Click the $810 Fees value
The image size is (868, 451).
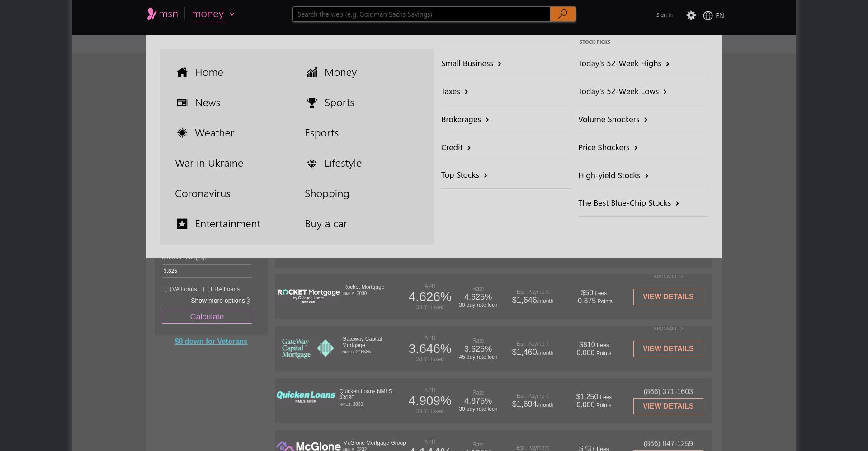coord(594,345)
